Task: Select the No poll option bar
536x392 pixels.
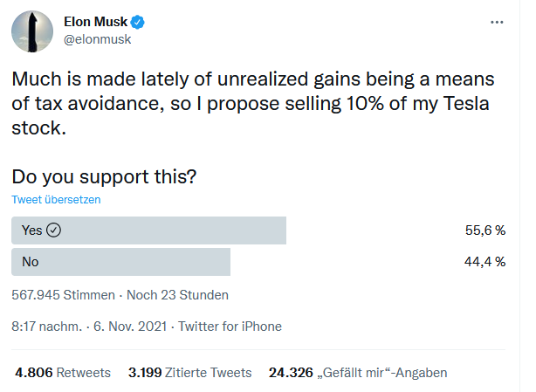Action: point(120,262)
